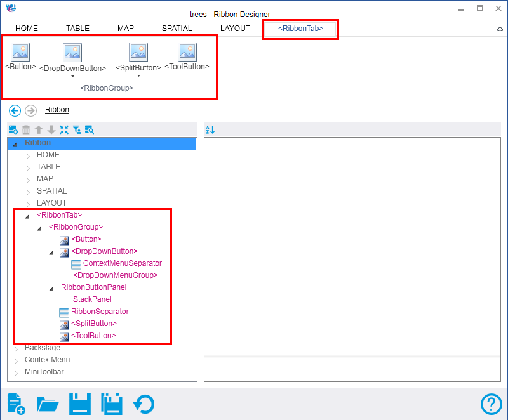This screenshot has width=508, height=420.
Task: Expand the Backstage tree node
Action: pos(16,349)
